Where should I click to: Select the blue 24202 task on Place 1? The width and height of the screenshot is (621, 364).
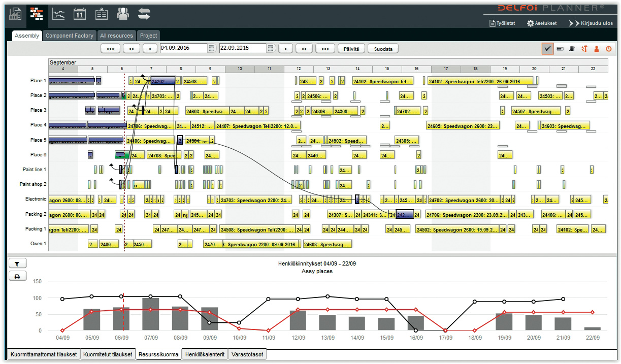pyautogui.click(x=163, y=81)
